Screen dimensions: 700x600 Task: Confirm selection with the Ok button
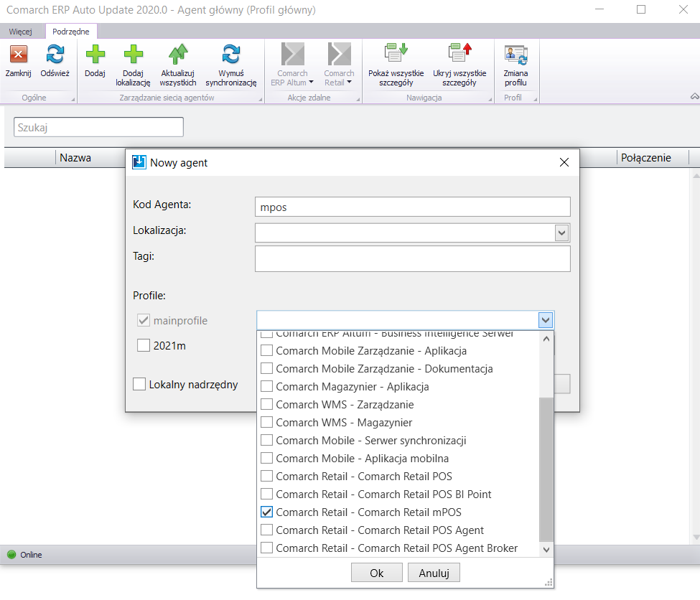(376, 573)
